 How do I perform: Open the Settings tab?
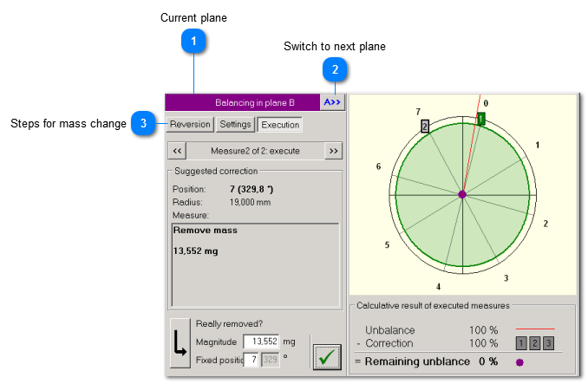click(x=235, y=125)
